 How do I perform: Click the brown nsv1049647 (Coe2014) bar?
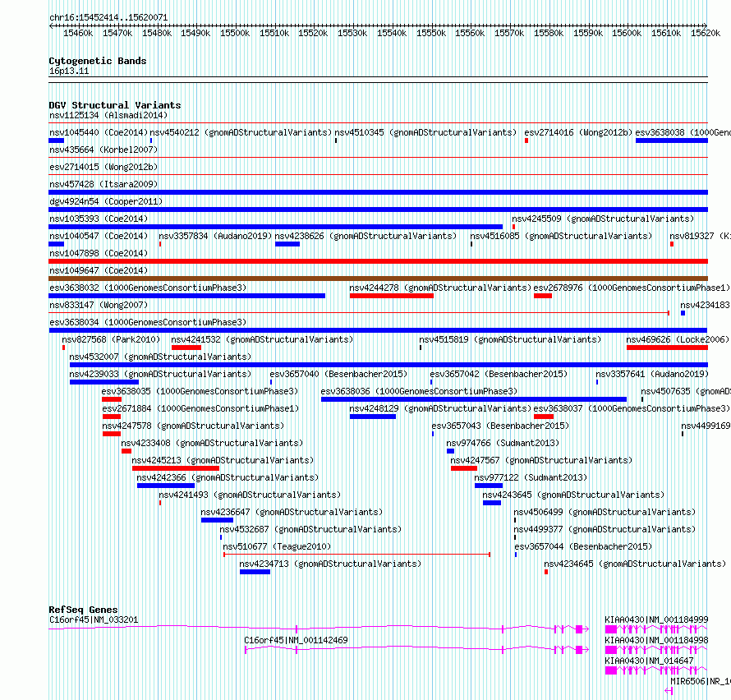coord(378,279)
